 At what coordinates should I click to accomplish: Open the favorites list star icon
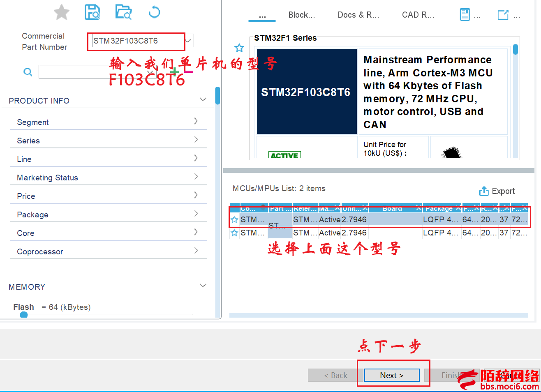[62, 12]
